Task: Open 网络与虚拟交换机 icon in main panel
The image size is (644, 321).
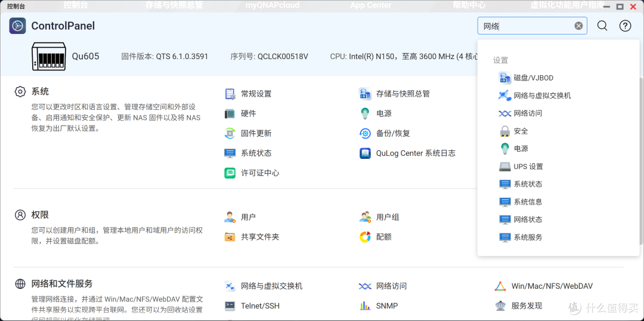Action: pos(230,286)
